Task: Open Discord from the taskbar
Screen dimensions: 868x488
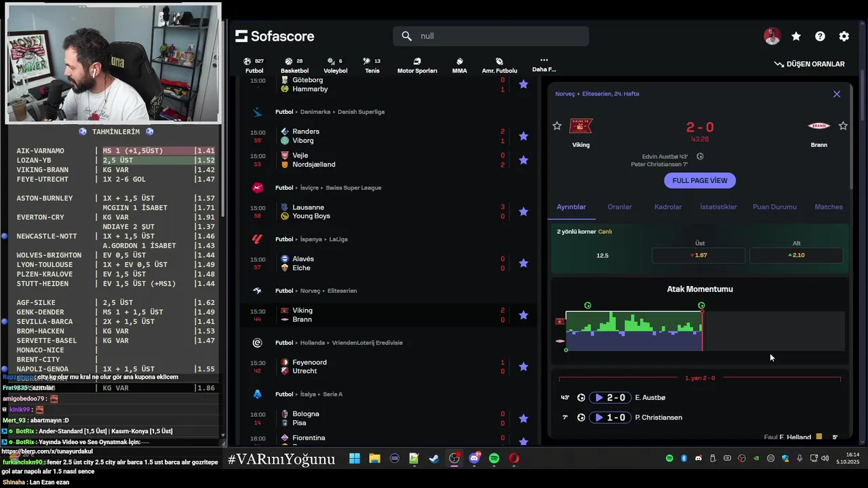Action: (474, 459)
